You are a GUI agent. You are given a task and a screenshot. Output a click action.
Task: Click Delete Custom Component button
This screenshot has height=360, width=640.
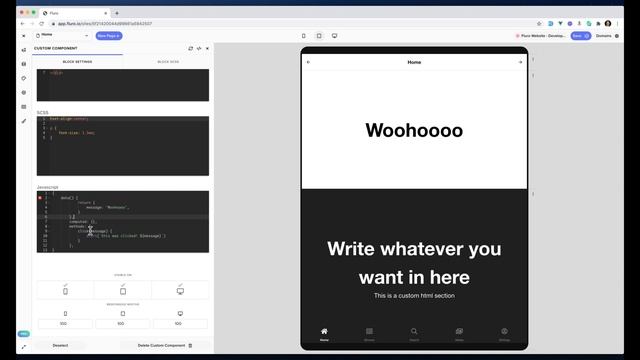click(165, 346)
